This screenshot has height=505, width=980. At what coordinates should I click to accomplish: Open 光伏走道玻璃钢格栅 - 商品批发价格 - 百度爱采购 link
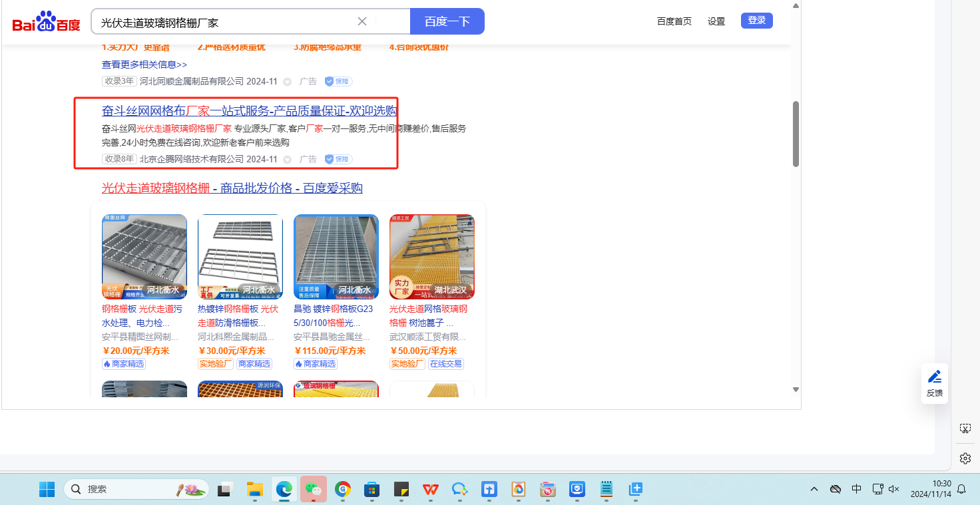tap(232, 188)
